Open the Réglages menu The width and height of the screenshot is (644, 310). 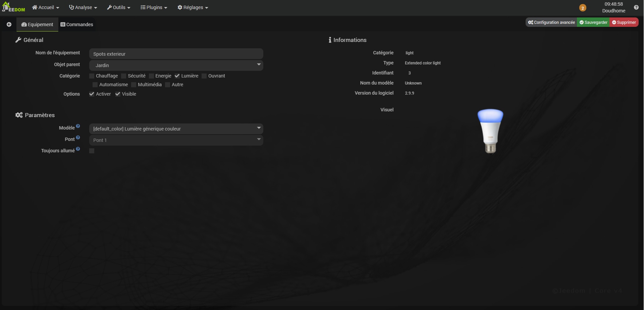pyautogui.click(x=193, y=7)
